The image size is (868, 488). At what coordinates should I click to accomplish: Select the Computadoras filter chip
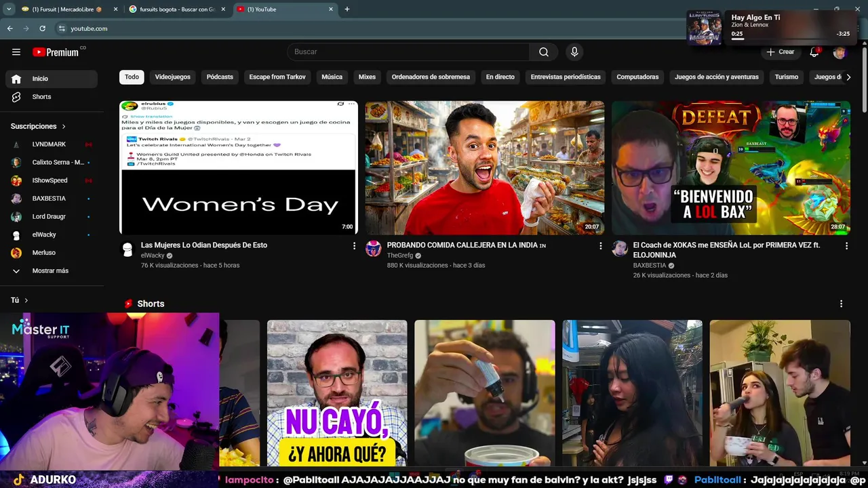[637, 77]
